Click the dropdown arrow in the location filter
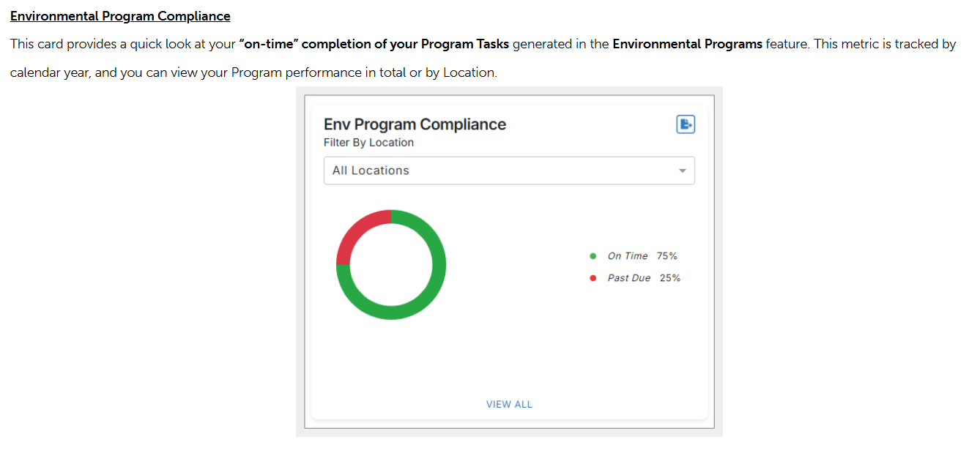 [682, 171]
